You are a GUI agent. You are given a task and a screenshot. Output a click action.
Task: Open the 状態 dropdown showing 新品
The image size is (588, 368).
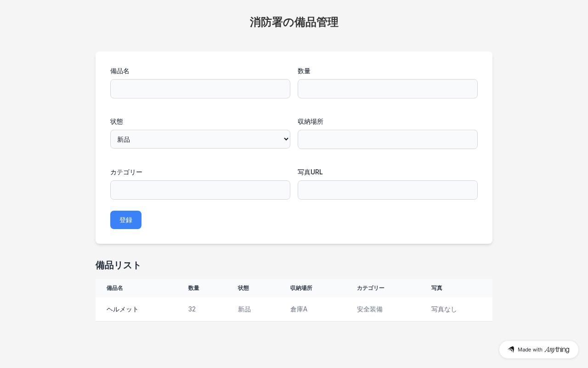click(x=200, y=139)
